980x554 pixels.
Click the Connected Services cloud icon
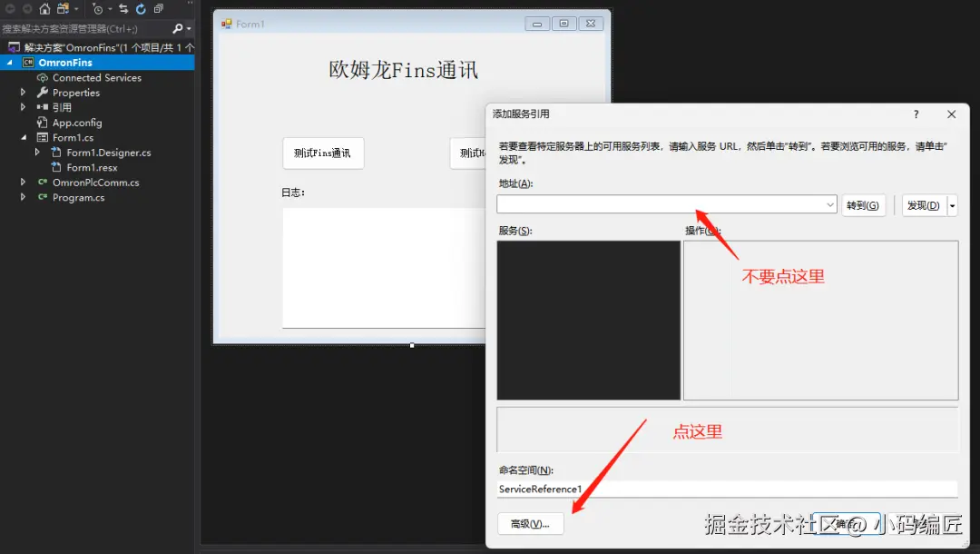(x=43, y=77)
